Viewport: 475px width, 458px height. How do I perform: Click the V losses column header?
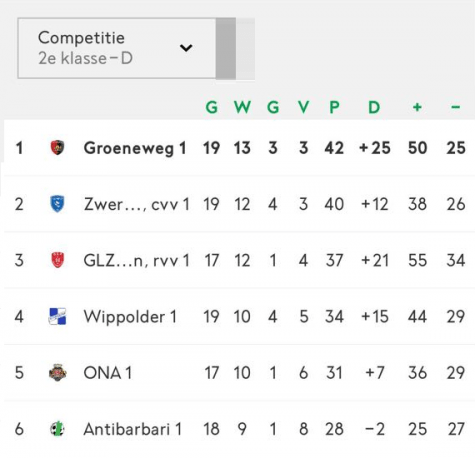[303, 107]
